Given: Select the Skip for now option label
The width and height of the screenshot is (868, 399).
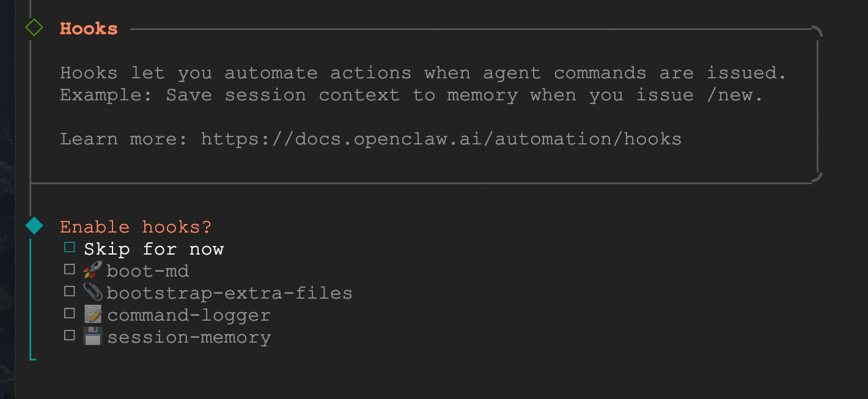Looking at the screenshot, I should click(153, 249).
